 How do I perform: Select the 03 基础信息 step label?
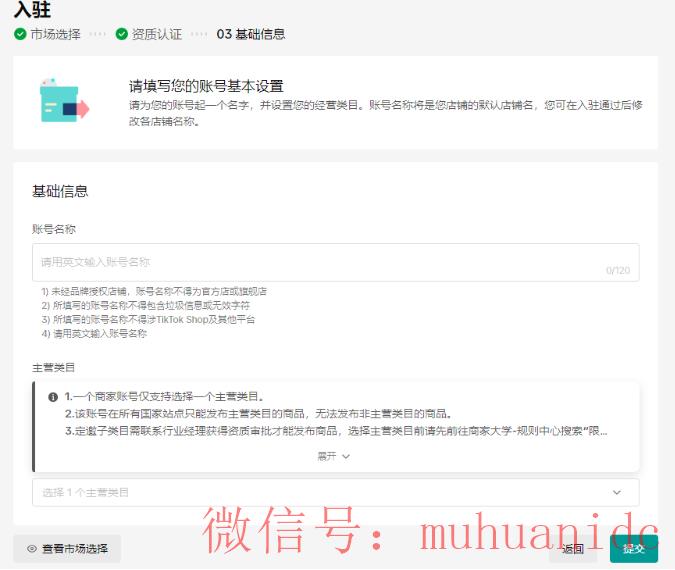251,34
